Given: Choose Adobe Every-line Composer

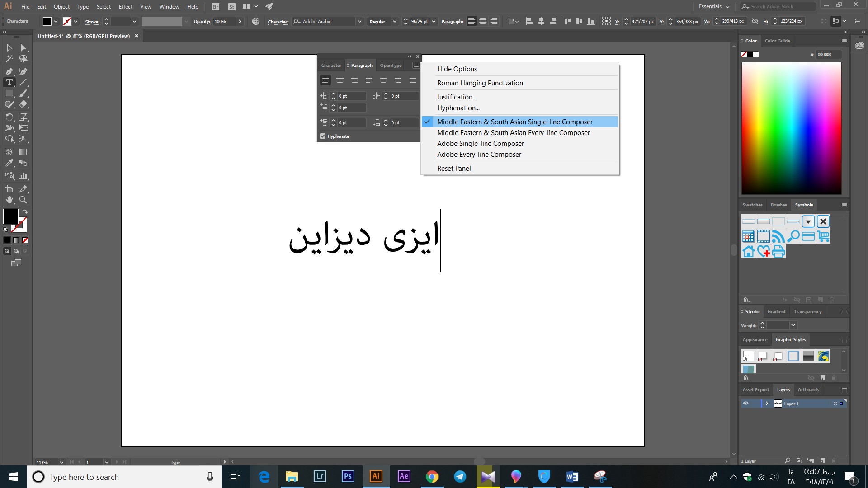Looking at the screenshot, I should [479, 155].
